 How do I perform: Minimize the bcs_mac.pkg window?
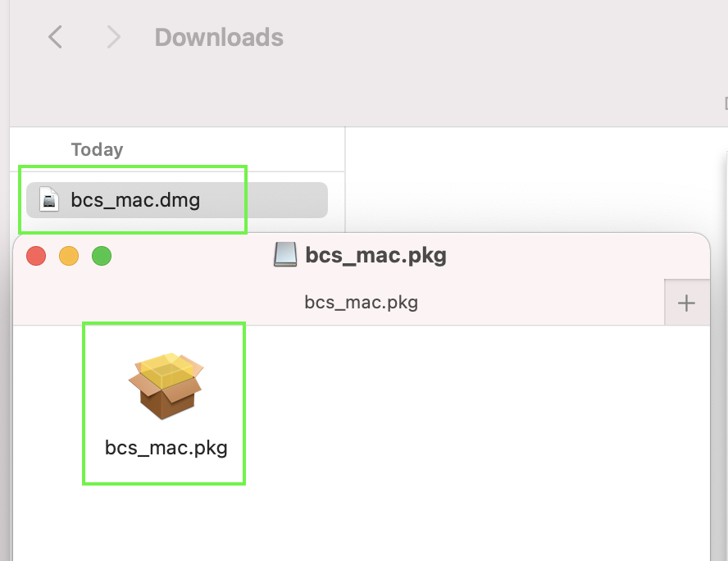tap(69, 256)
